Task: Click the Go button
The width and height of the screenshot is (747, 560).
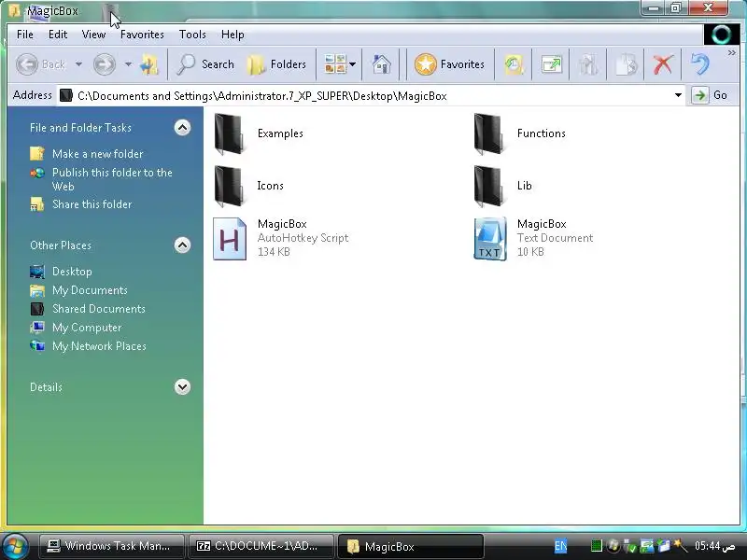Action: click(710, 95)
